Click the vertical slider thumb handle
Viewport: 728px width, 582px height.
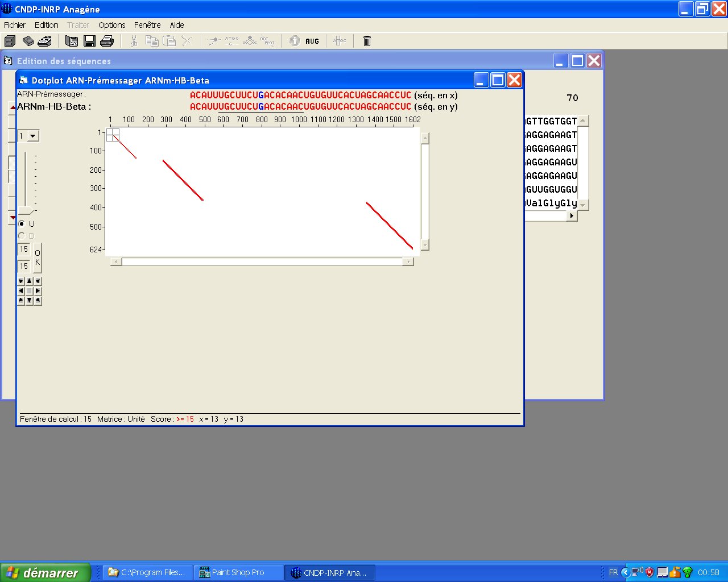(26, 211)
